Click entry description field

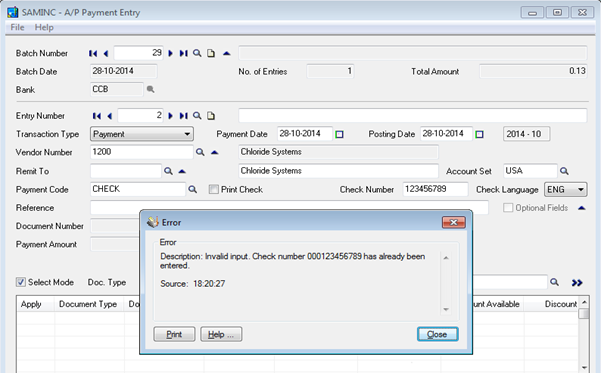click(412, 115)
